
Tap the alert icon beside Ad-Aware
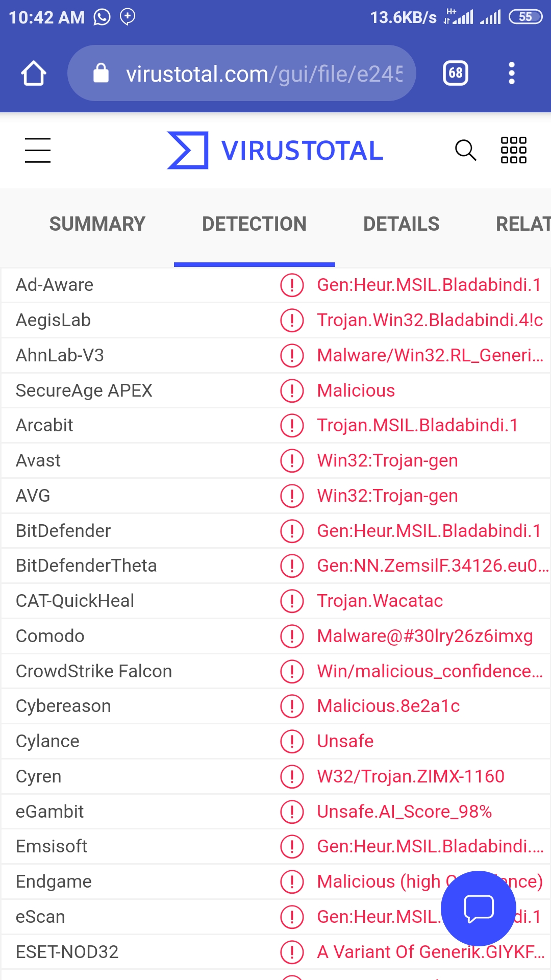click(292, 285)
